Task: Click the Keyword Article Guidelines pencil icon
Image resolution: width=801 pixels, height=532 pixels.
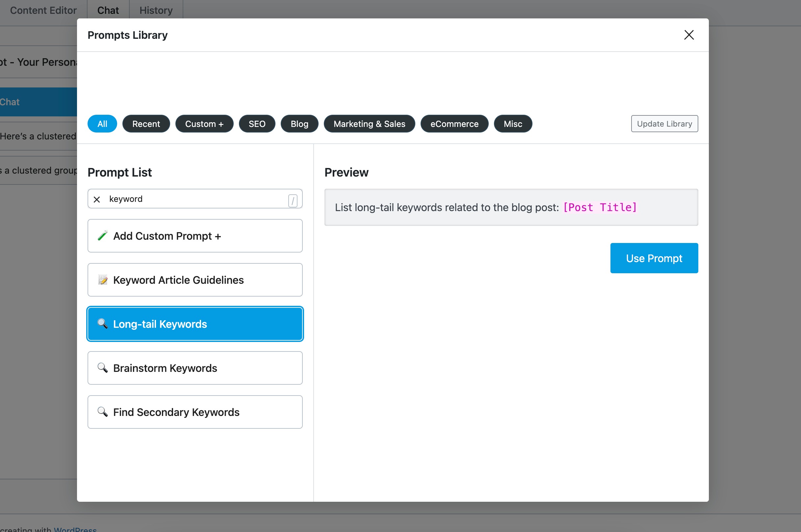Action: [x=102, y=279]
